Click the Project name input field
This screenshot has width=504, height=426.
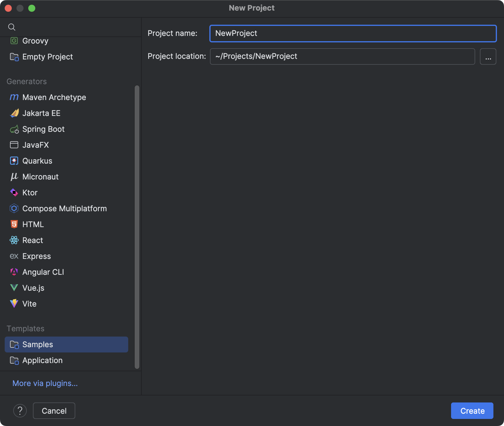pyautogui.click(x=353, y=33)
